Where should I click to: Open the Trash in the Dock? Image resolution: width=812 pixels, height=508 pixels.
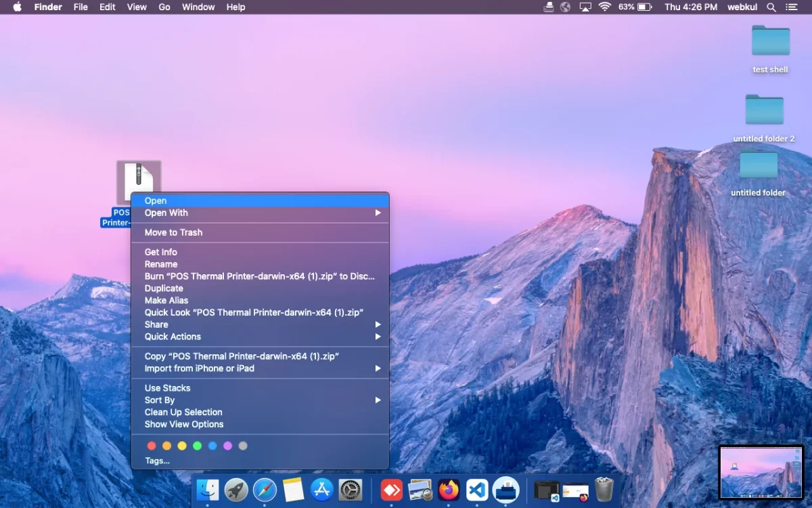coord(604,490)
